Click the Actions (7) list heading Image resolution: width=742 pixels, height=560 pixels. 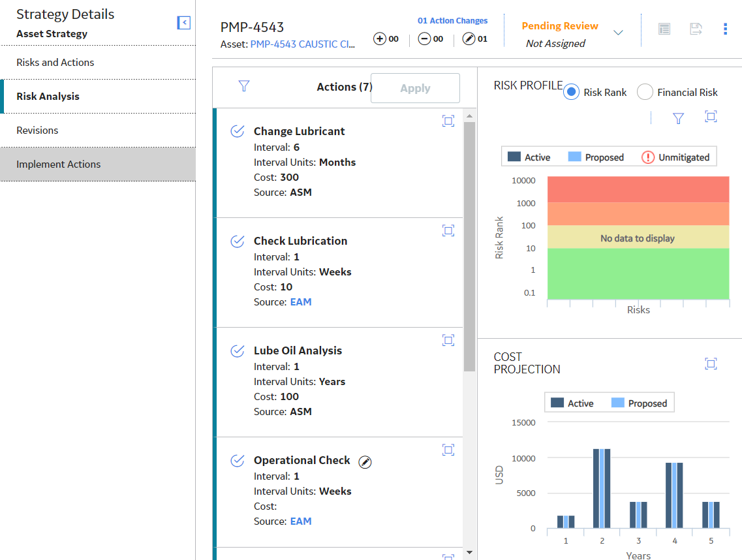click(345, 87)
